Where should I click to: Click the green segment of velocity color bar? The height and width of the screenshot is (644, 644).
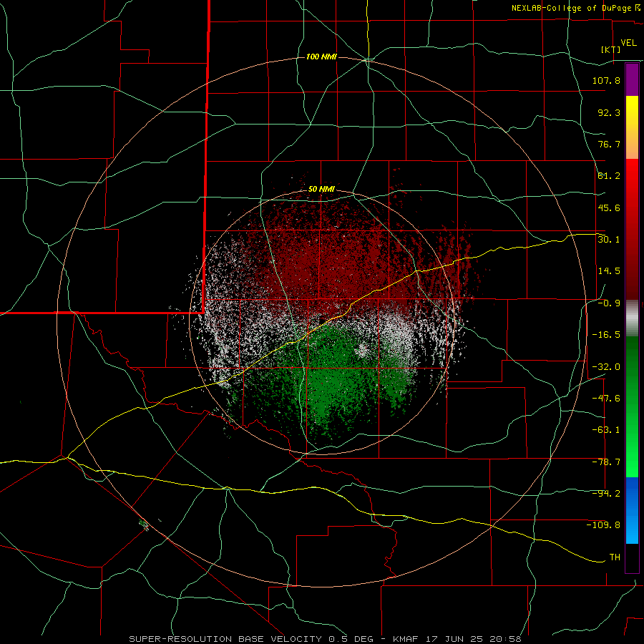pyautogui.click(x=632, y=406)
